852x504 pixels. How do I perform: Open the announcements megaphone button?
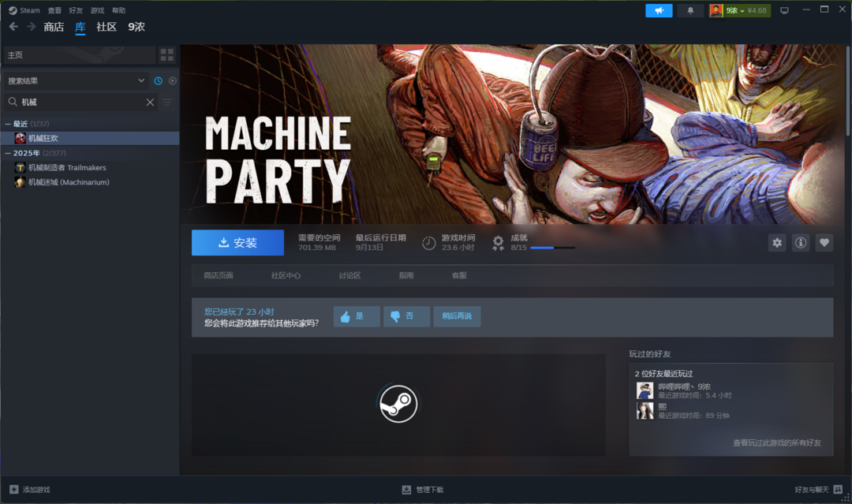click(x=659, y=10)
